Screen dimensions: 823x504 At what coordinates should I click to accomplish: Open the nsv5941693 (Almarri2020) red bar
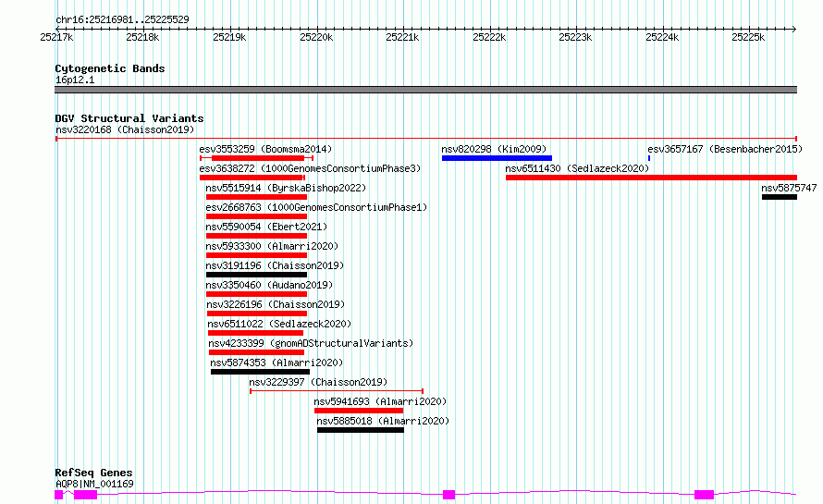(x=359, y=411)
